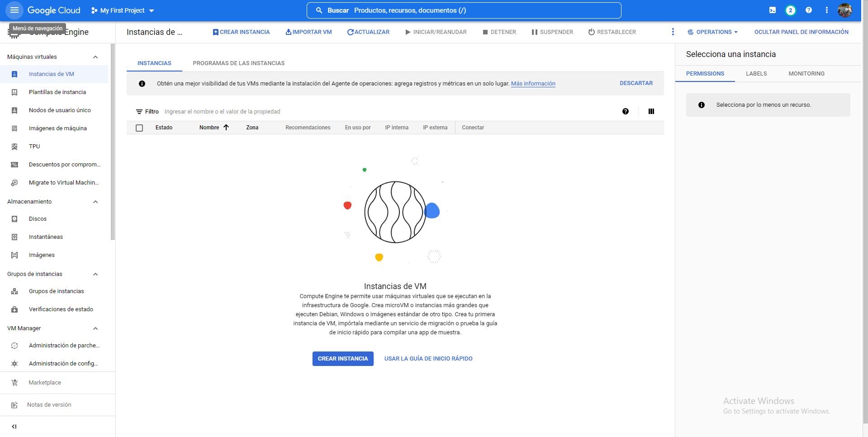The width and height of the screenshot is (868, 437).
Task: Click Administración de configuración gear icon
Action: click(14, 364)
